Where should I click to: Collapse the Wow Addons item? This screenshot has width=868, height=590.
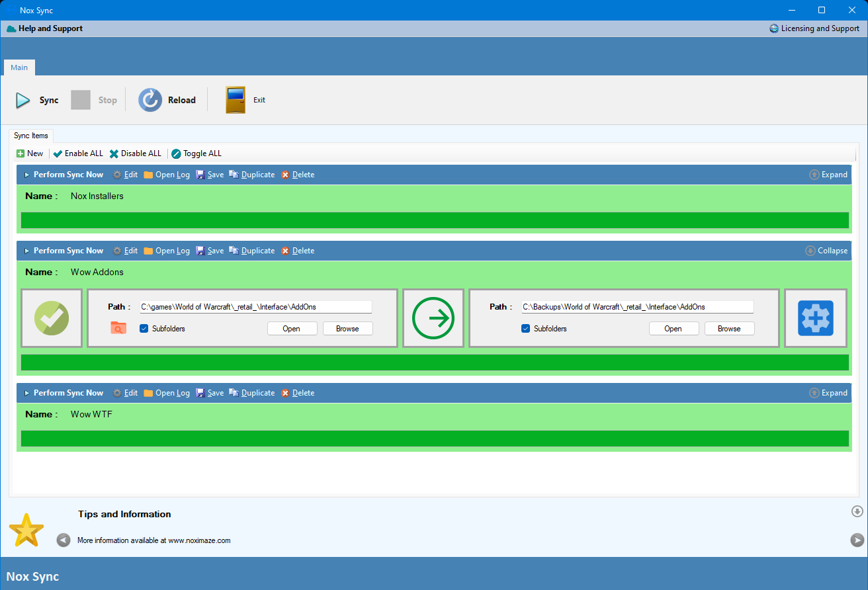click(826, 251)
